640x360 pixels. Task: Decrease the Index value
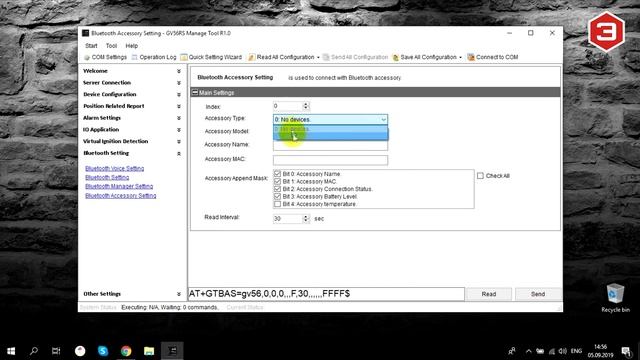306,108
